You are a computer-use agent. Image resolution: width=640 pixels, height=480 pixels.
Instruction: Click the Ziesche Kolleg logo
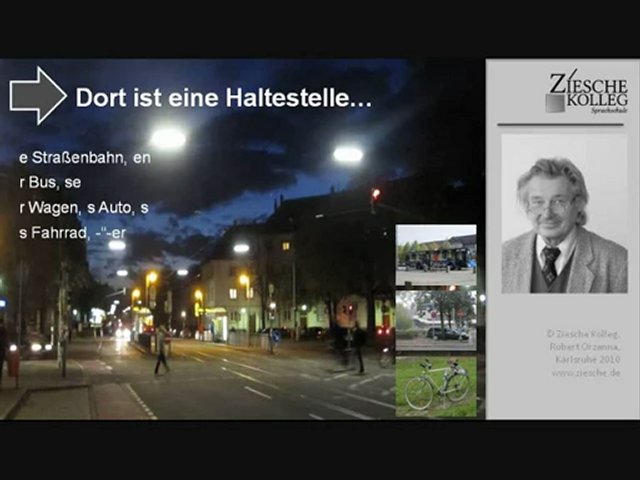[587, 92]
